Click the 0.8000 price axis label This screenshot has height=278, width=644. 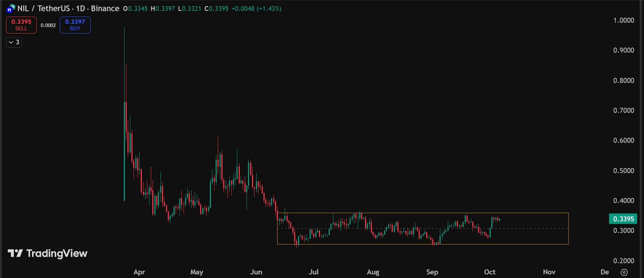point(623,80)
